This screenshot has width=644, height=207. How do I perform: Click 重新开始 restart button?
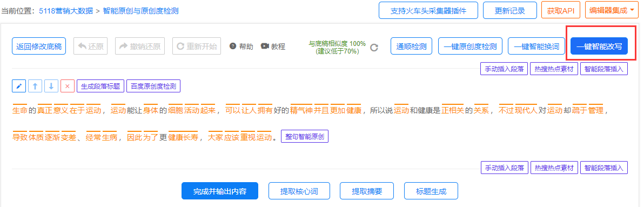tap(197, 46)
